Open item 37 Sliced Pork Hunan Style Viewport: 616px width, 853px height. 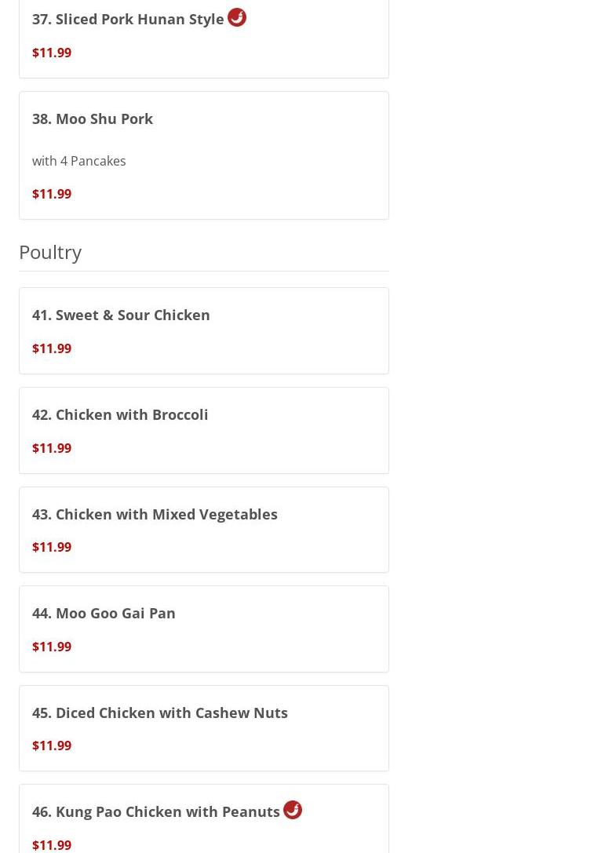point(128,19)
